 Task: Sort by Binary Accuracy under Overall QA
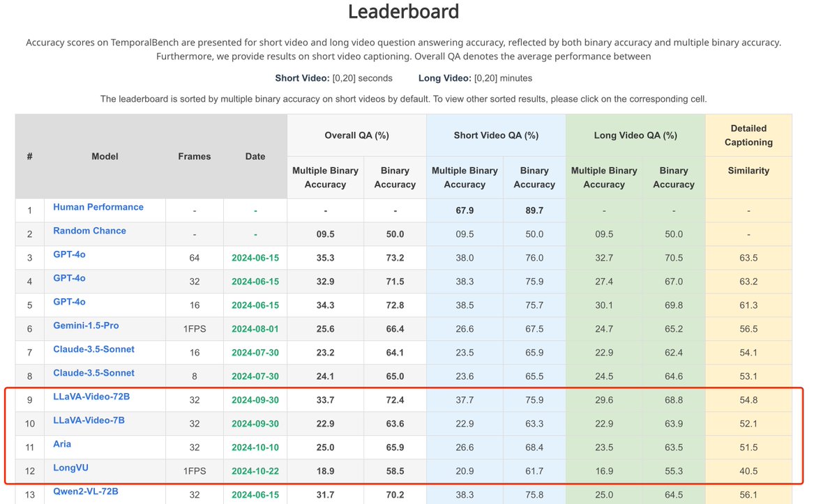[395, 177]
